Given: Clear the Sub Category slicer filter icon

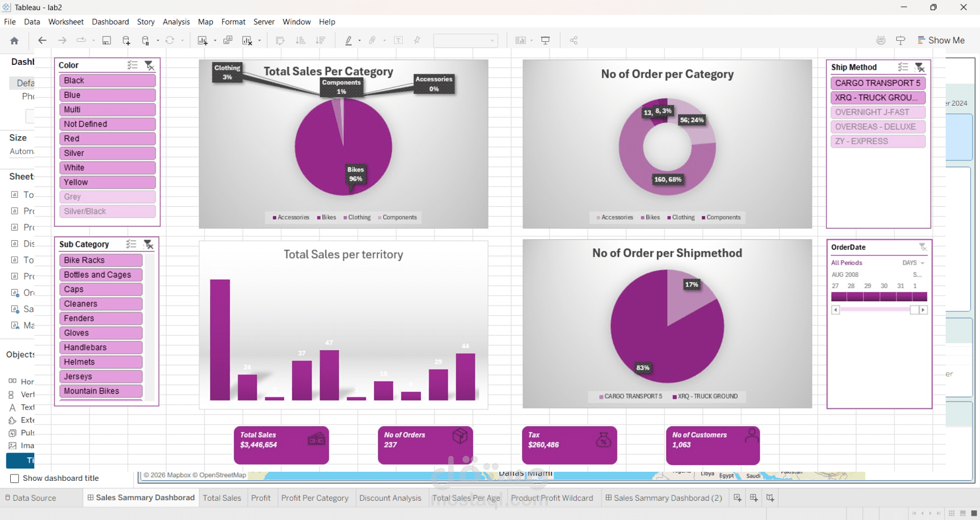Looking at the screenshot, I should (x=149, y=244).
